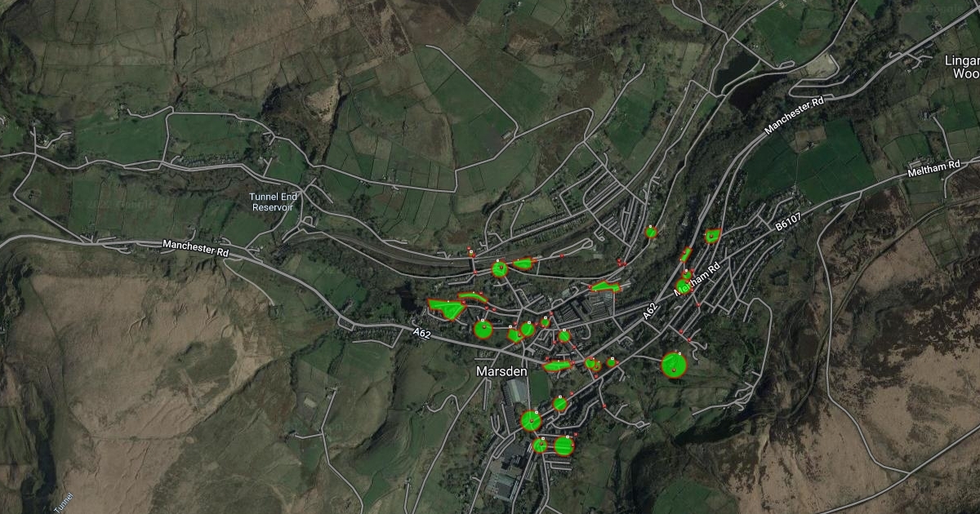Viewport: 980px width, 514px height.
Task: Click the Marsden town label
Action: [x=501, y=370]
